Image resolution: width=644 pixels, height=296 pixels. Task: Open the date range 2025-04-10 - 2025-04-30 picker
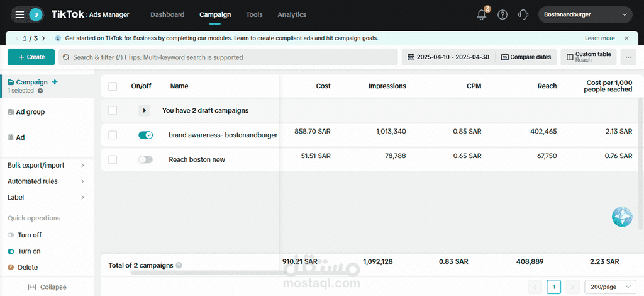[448, 57]
